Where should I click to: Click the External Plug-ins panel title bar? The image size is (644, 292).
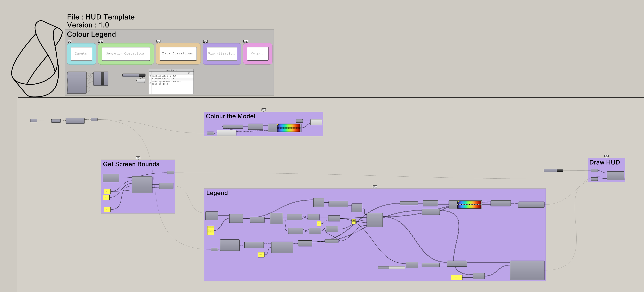(171, 70)
